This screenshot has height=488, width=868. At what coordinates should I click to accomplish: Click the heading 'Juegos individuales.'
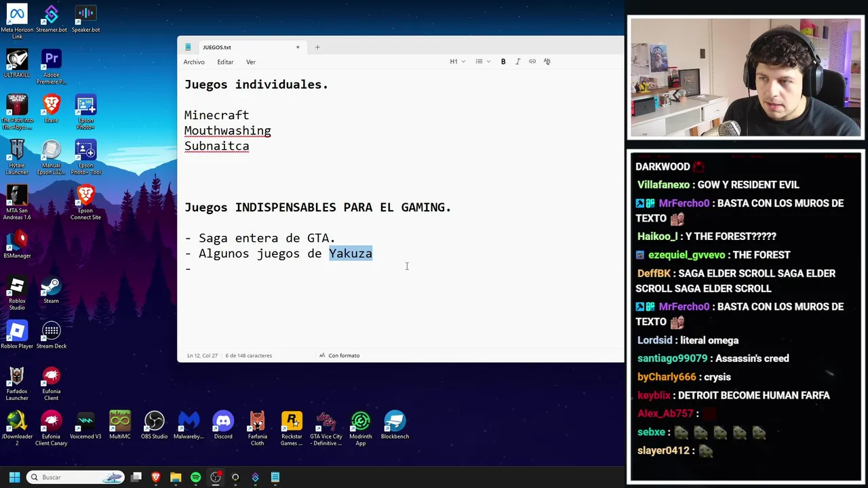point(256,85)
